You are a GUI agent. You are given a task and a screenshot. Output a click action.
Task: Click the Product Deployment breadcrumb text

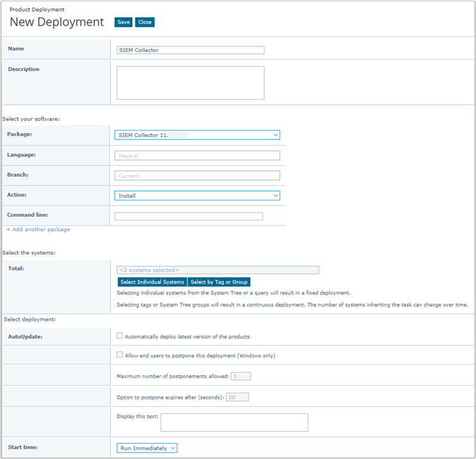[x=37, y=10]
